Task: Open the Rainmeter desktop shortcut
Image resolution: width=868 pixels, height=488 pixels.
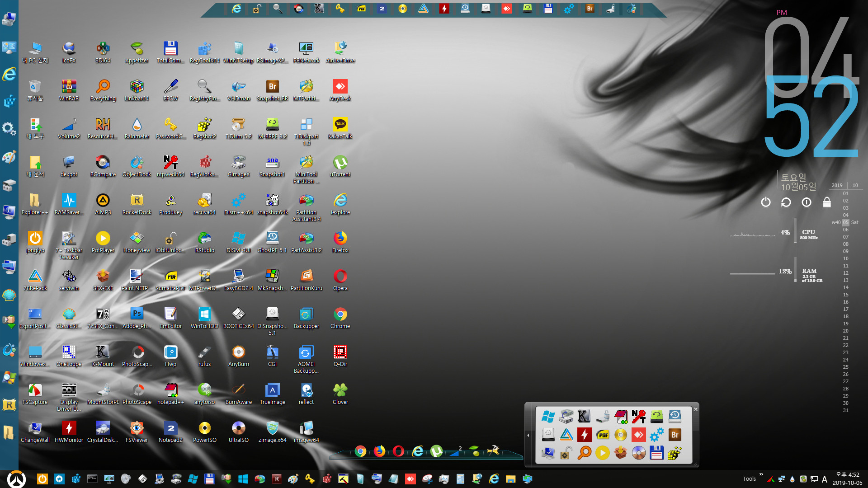Action: pos(137,128)
